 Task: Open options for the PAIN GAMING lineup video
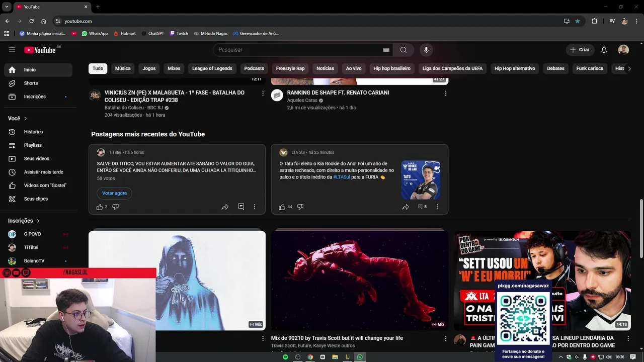pos(628,339)
